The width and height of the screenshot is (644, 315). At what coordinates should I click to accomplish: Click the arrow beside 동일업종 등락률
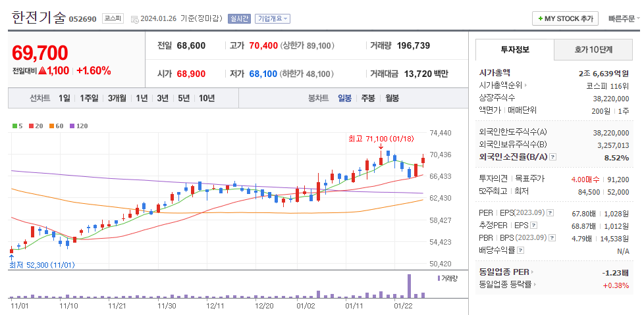pos(535,284)
